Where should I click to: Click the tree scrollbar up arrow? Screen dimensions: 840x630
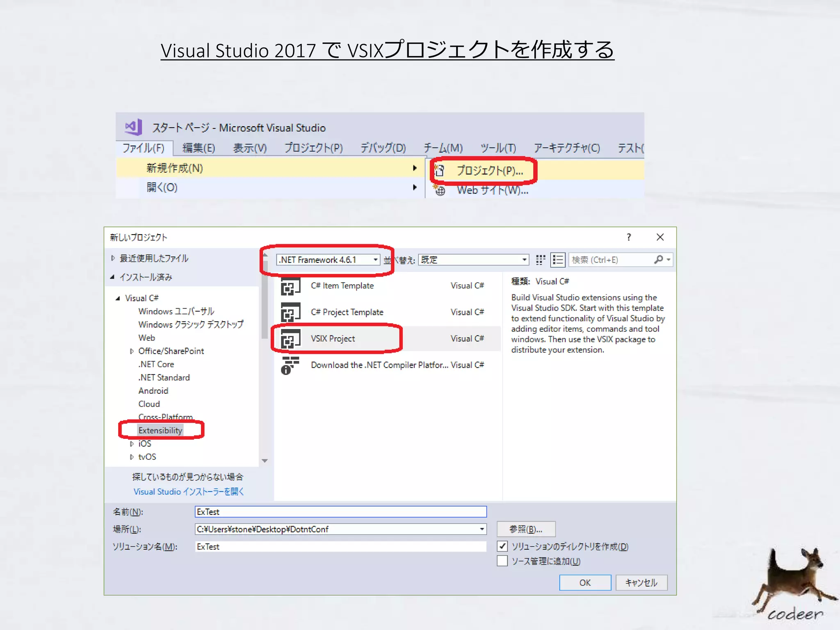[265, 255]
